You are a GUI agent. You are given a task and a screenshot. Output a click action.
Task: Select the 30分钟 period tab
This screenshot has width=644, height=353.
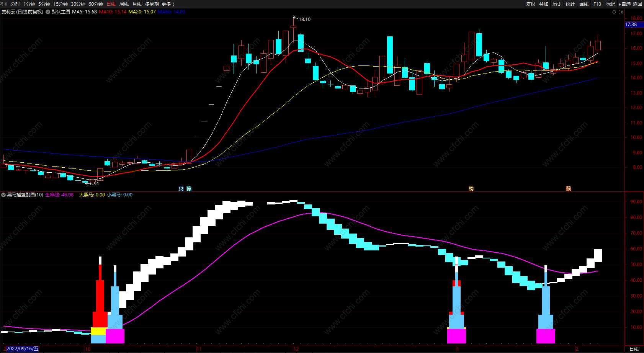78,4
